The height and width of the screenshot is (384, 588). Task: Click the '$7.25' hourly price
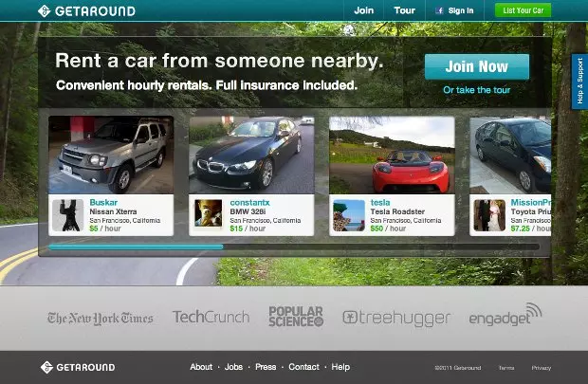click(531, 229)
